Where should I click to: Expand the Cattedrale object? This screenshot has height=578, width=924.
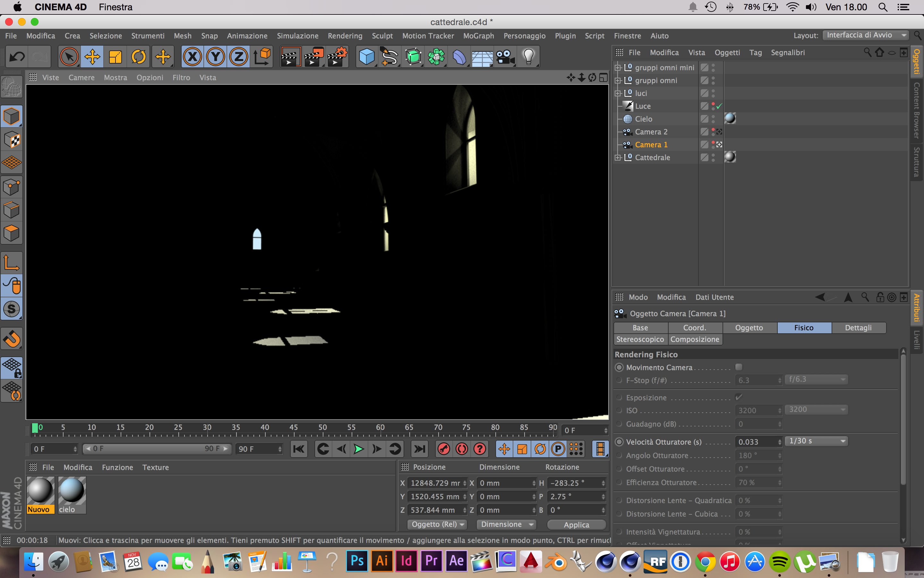pos(617,157)
